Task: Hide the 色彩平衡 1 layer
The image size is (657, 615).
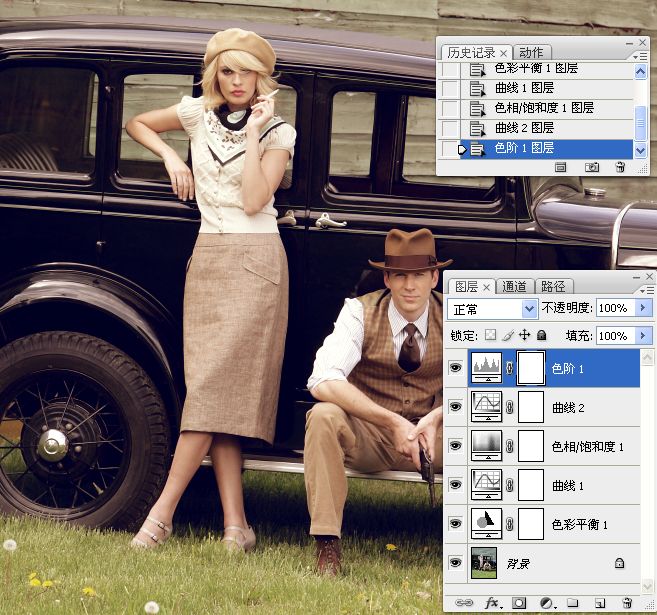Action: tap(455, 523)
